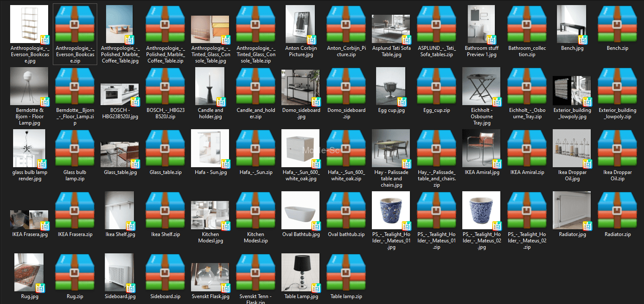
Task: Open the Glass_table.zip archive
Action: [x=165, y=149]
